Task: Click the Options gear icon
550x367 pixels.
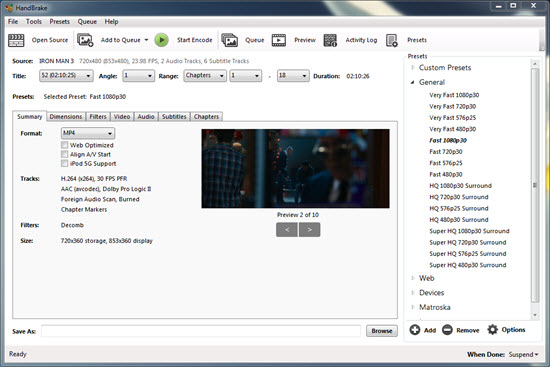Action: click(x=492, y=330)
